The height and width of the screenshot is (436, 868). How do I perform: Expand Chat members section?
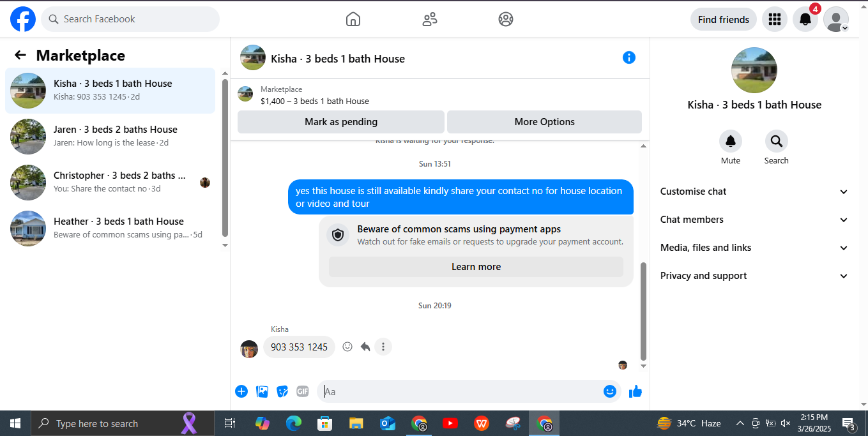(754, 220)
